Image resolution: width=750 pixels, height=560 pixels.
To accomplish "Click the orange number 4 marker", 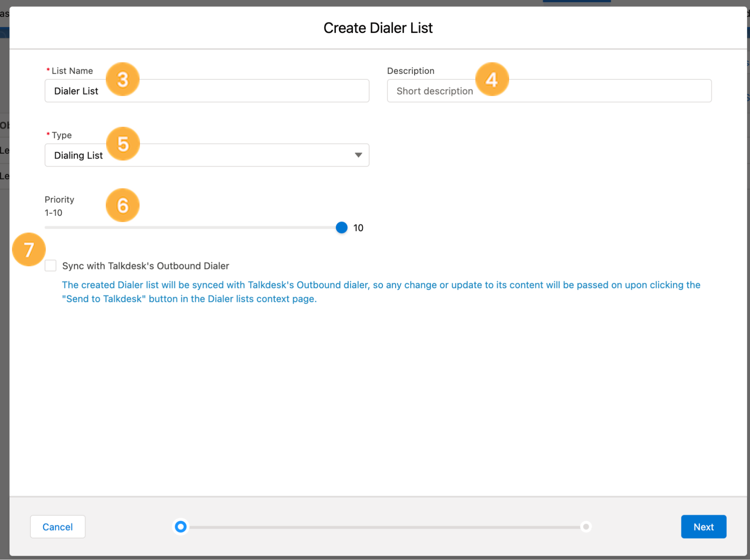I will click(492, 79).
